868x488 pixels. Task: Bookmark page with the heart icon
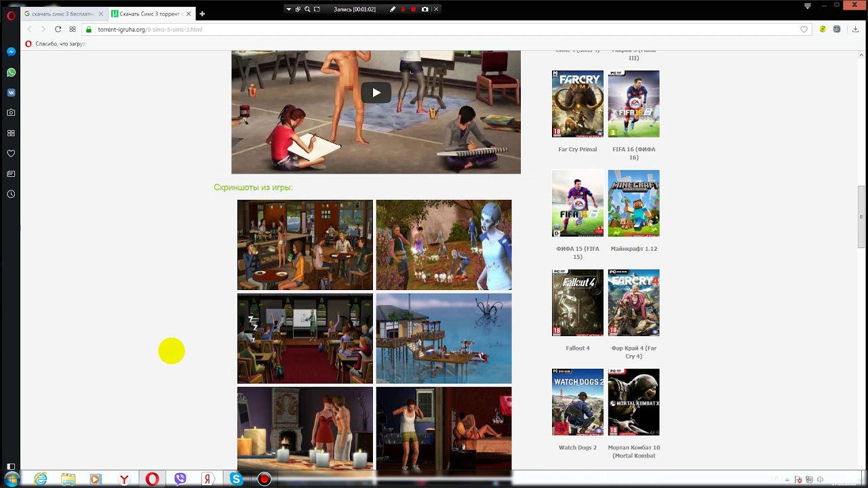pyautogui.click(x=804, y=29)
